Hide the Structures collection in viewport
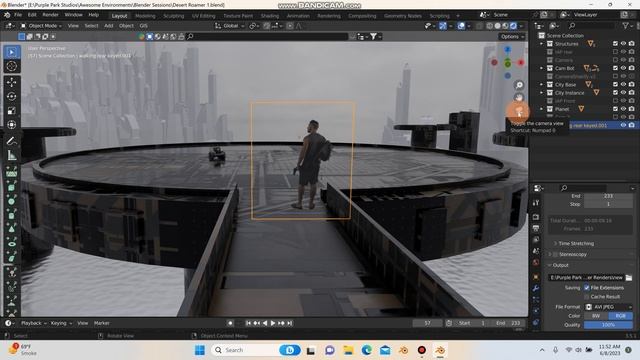The height and width of the screenshot is (360, 640). coord(623,44)
